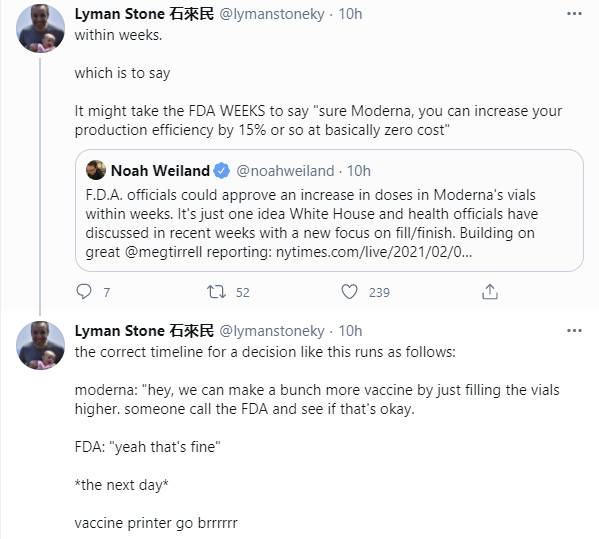Click the first tweet's 10h timestamp
This screenshot has width=599, height=539.
[350, 14]
